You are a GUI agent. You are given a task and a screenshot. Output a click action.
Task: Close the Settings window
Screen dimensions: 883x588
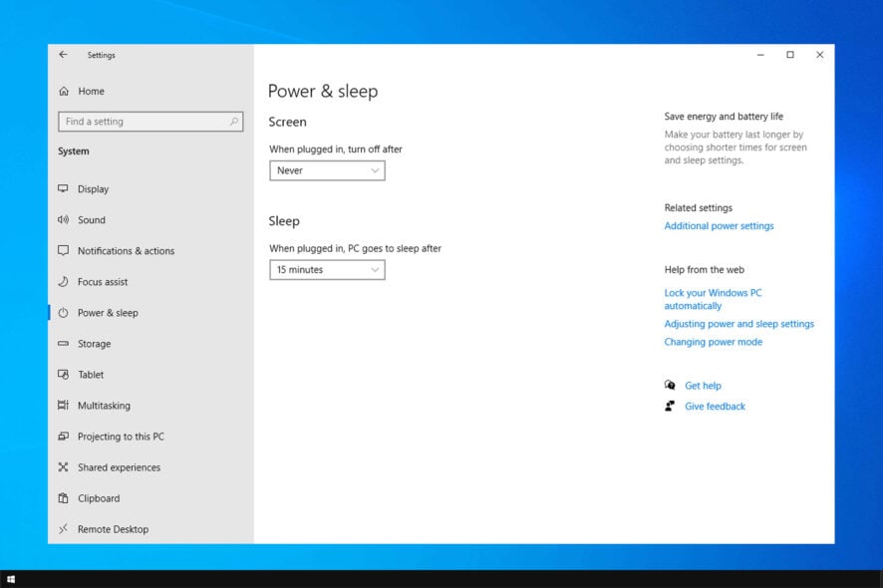tap(820, 55)
